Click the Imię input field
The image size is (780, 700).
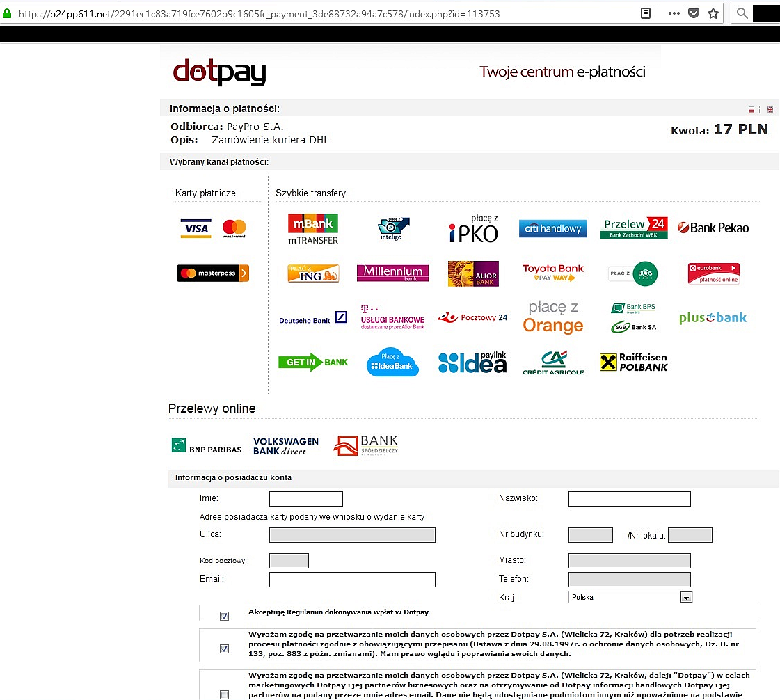click(305, 499)
